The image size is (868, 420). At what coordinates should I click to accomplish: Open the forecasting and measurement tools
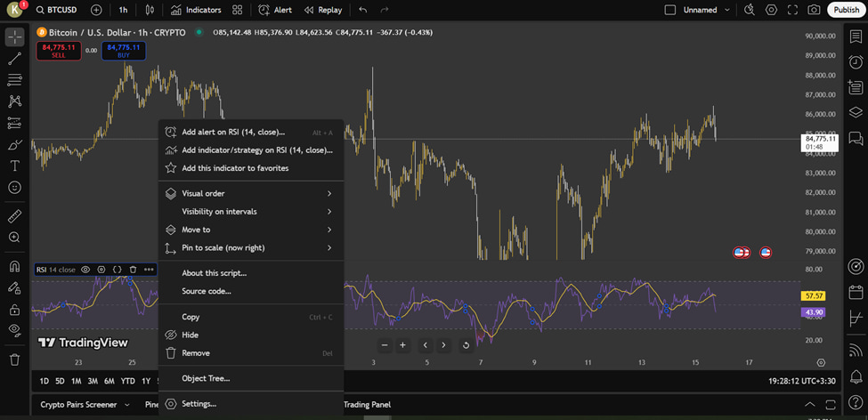pyautogui.click(x=15, y=123)
